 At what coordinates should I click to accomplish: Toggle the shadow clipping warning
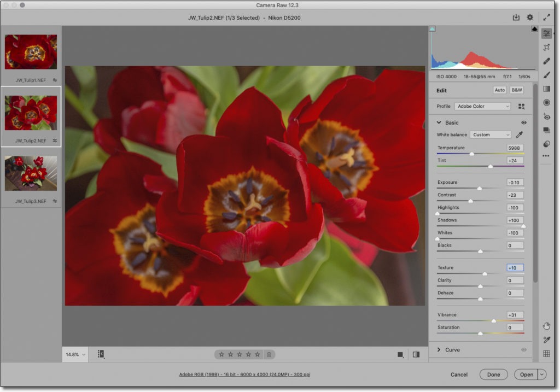pos(432,28)
